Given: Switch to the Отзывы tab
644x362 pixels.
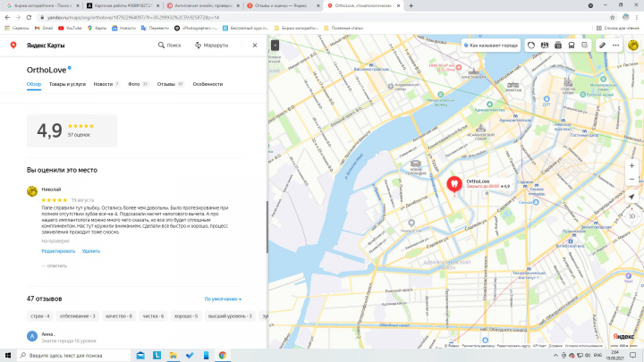Looking at the screenshot, I should click(170, 84).
